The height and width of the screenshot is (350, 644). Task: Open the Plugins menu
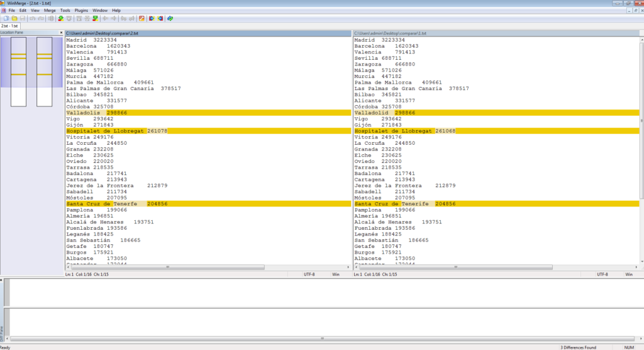click(x=81, y=10)
